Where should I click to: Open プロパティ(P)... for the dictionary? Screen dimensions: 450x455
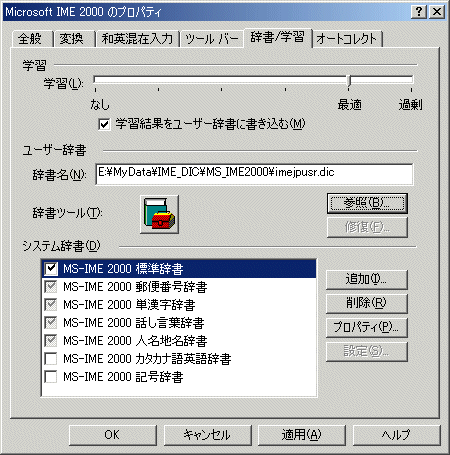(366, 327)
